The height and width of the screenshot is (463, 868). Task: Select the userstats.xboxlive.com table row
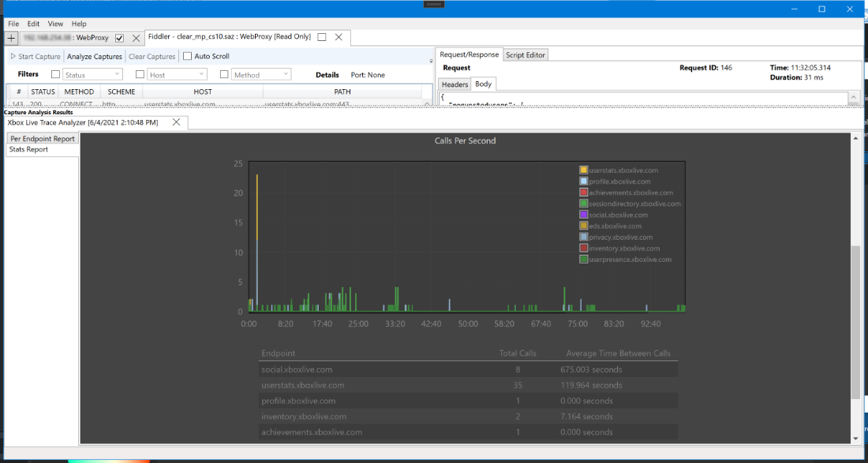tap(469, 385)
